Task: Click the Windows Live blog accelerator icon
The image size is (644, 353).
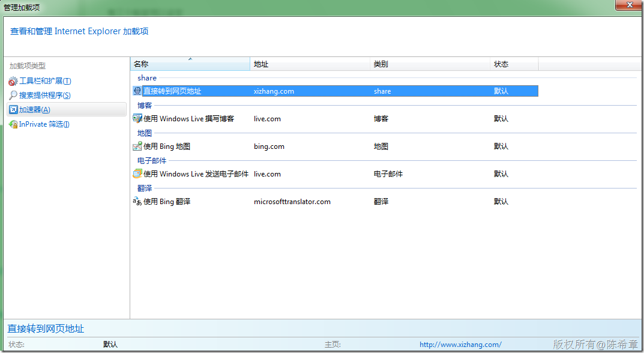Action: 137,118
